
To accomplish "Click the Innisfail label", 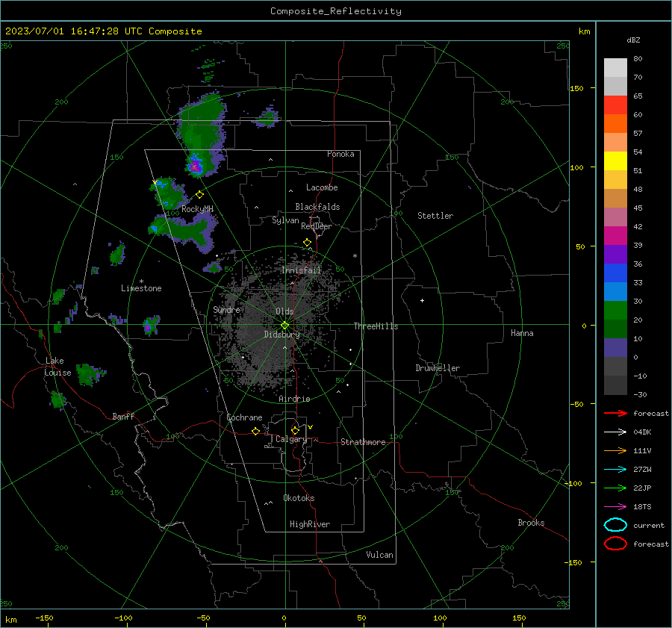I will 301,270.
